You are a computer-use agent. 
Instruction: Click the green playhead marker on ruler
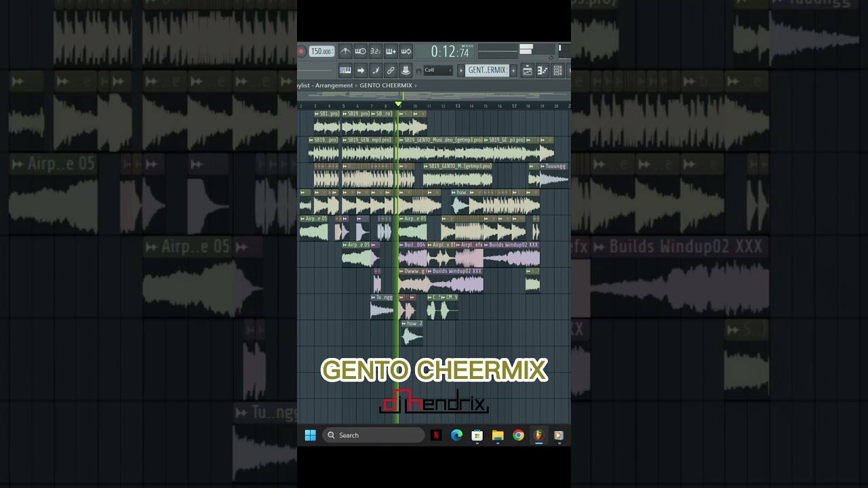coord(398,104)
